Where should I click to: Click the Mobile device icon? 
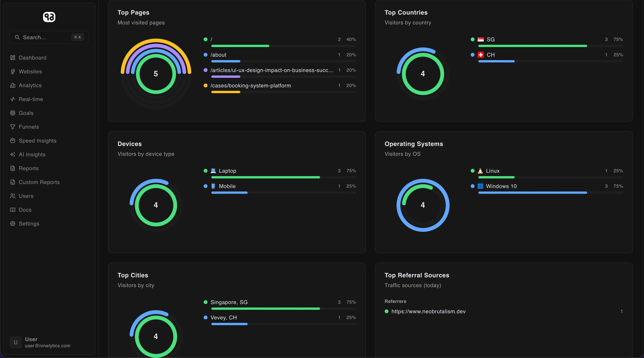pos(213,186)
